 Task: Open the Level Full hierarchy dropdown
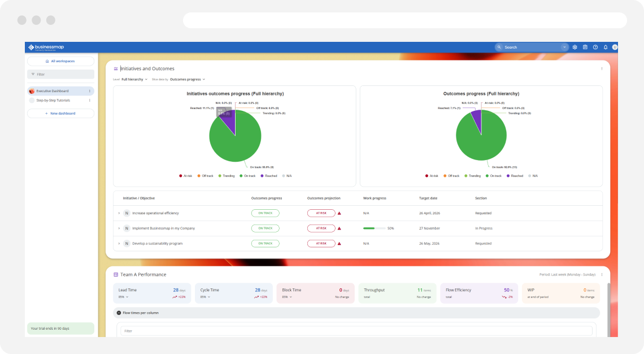point(135,79)
